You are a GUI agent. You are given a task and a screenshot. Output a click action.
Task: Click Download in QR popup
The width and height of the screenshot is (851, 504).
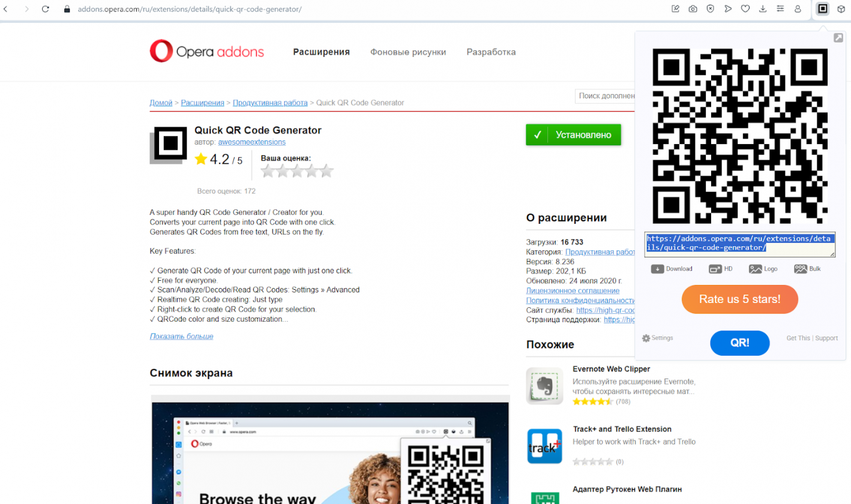click(x=672, y=269)
